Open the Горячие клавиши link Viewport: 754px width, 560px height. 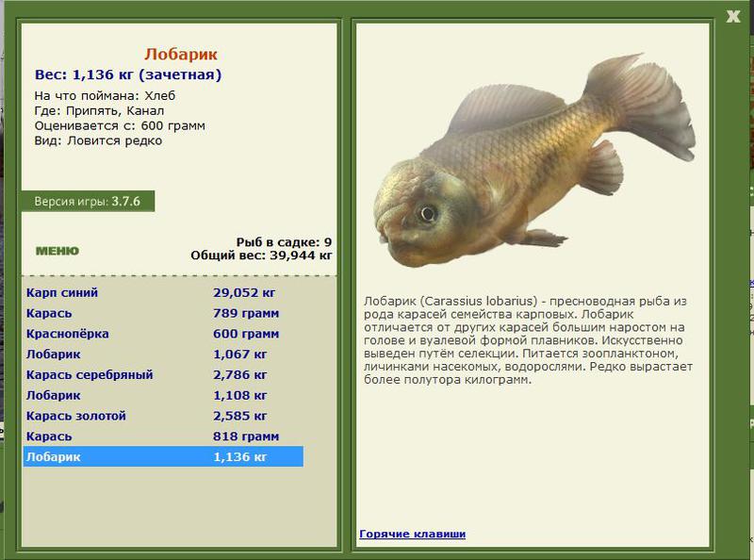click(x=412, y=534)
